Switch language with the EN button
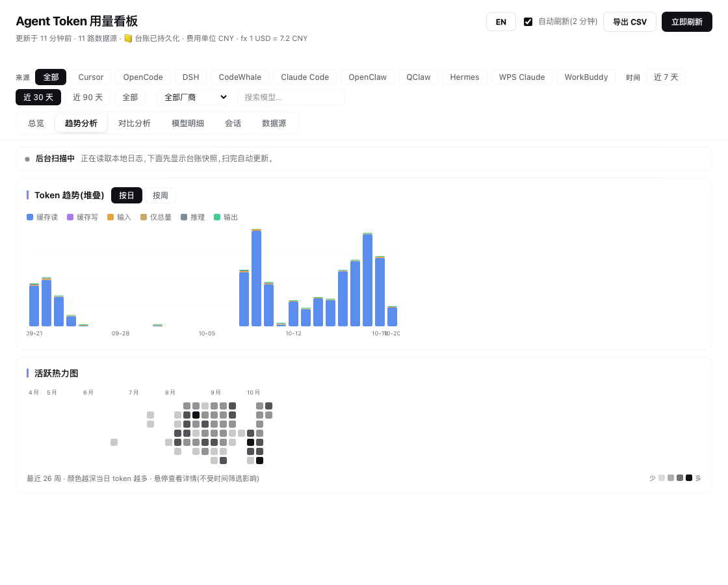Screen dimensions: 728x585 (x=501, y=22)
